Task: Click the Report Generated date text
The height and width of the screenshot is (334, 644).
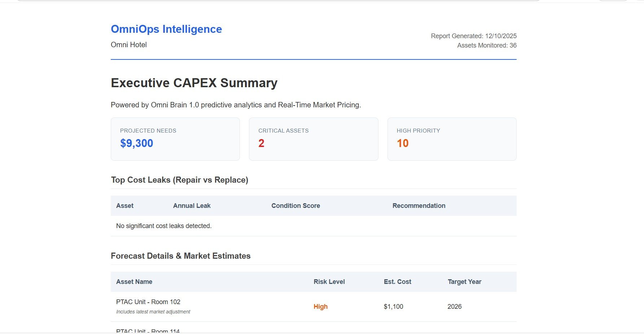Action: tap(473, 36)
